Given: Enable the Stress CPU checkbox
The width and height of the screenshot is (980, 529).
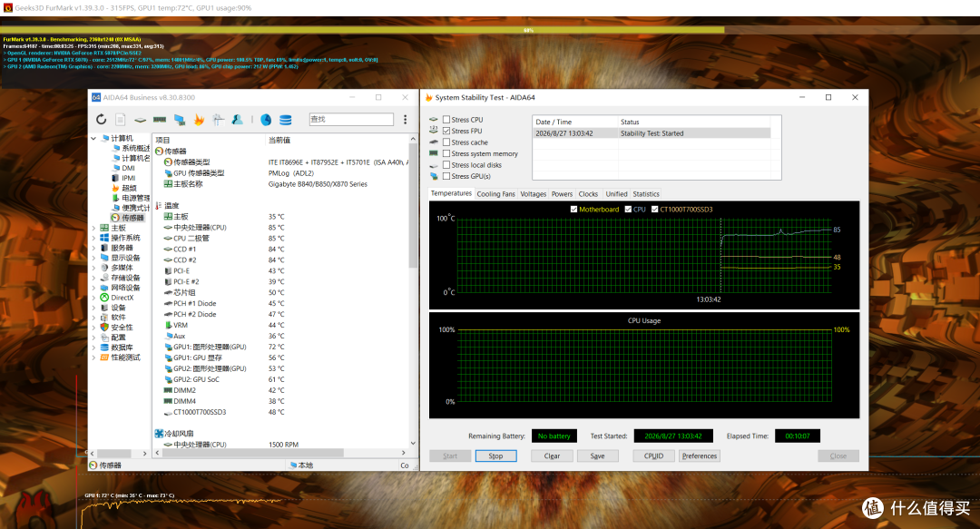Looking at the screenshot, I should [446, 120].
